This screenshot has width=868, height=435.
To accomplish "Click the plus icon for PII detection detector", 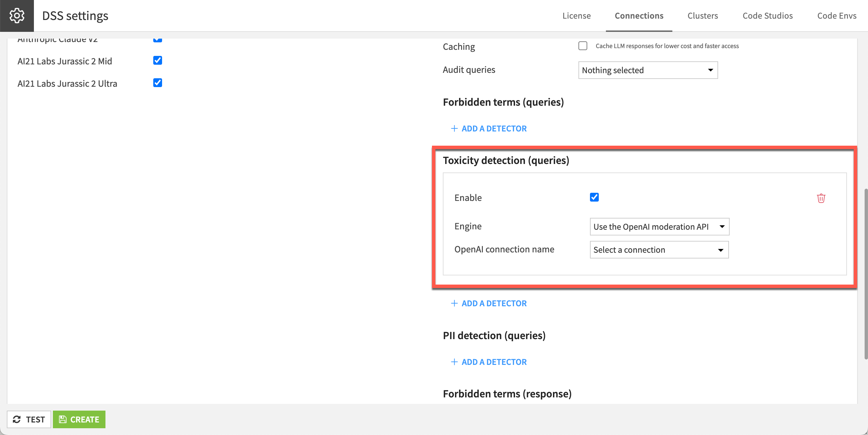I will (x=454, y=362).
